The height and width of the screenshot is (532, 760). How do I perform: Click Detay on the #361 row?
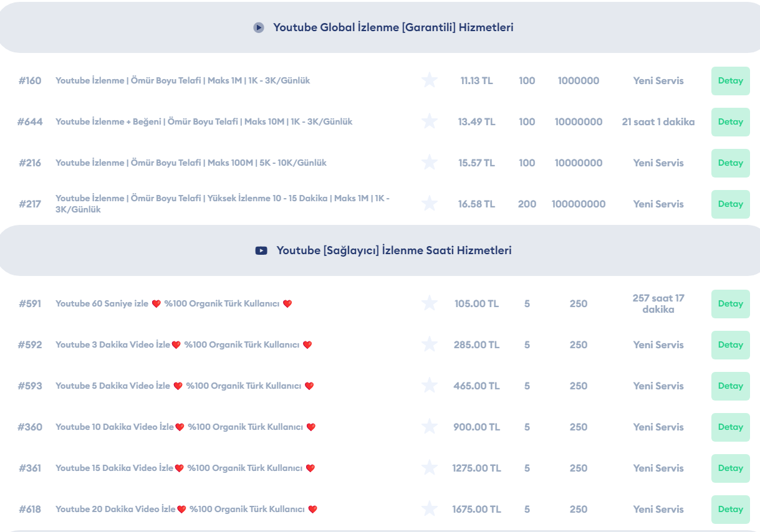coord(730,468)
